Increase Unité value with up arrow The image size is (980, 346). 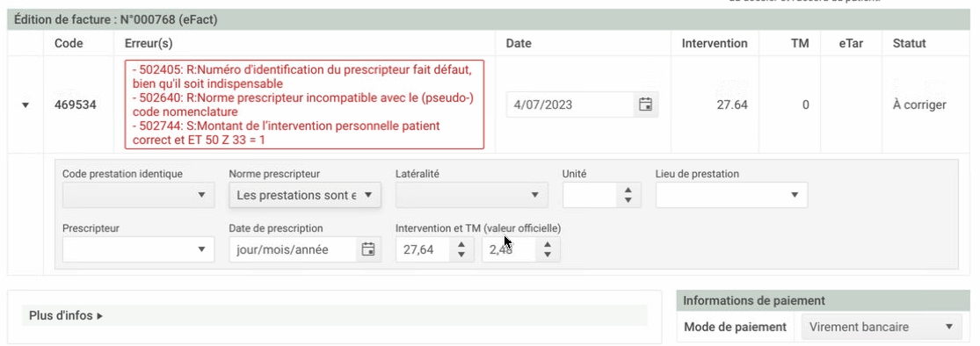pyautogui.click(x=628, y=191)
